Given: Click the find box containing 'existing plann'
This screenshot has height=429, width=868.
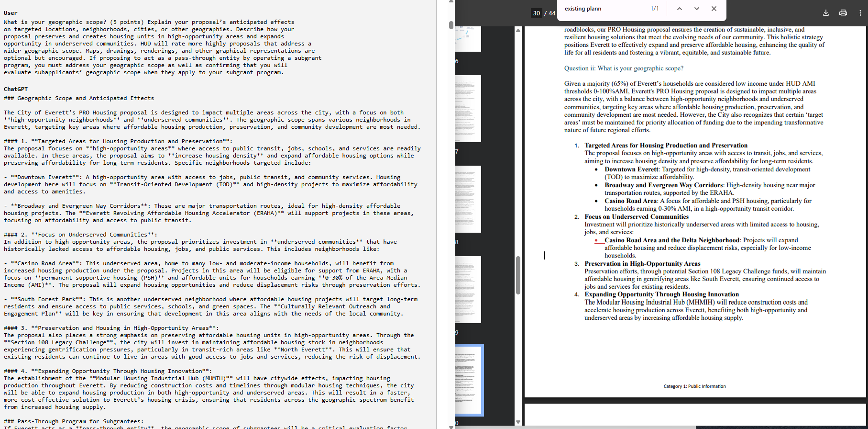Looking at the screenshot, I should 603,9.
